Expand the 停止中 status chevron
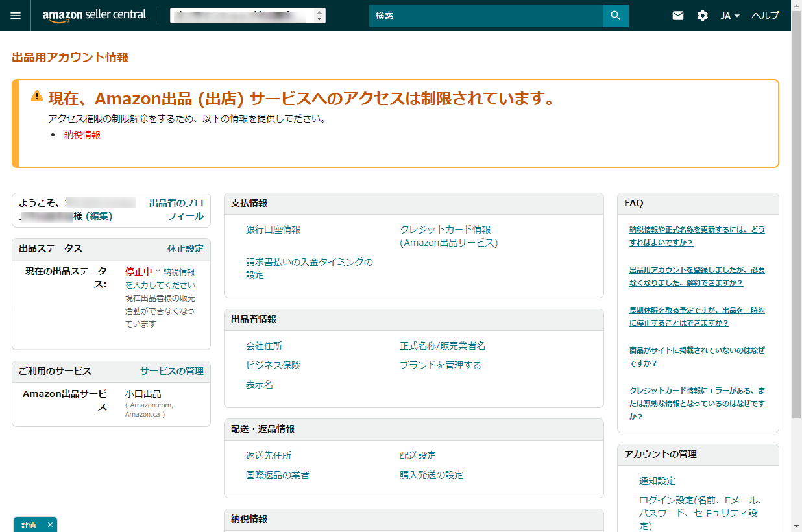The image size is (802, 532). [158, 270]
